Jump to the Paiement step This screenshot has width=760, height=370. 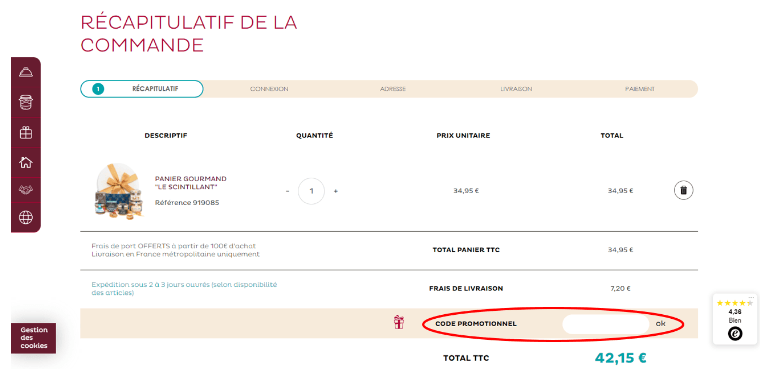coord(640,89)
